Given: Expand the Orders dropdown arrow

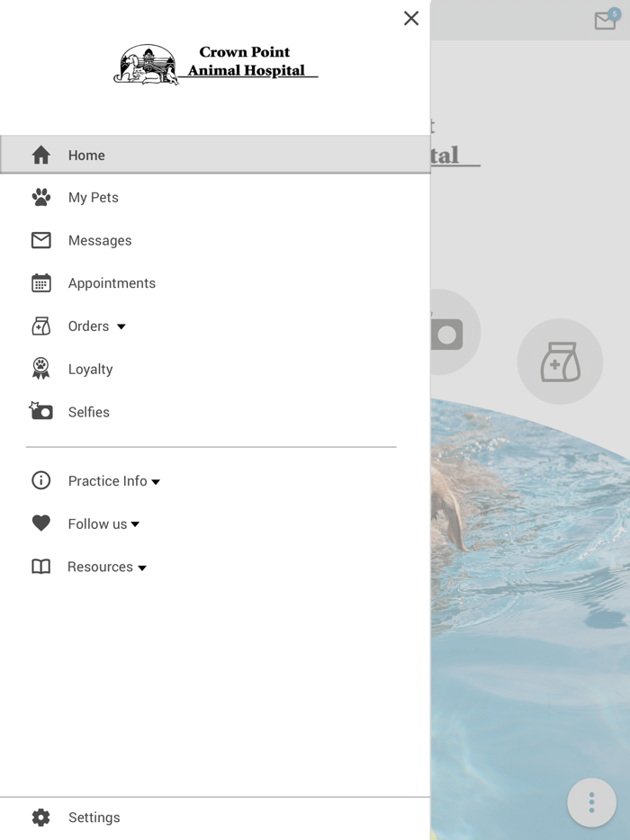Looking at the screenshot, I should (x=121, y=326).
